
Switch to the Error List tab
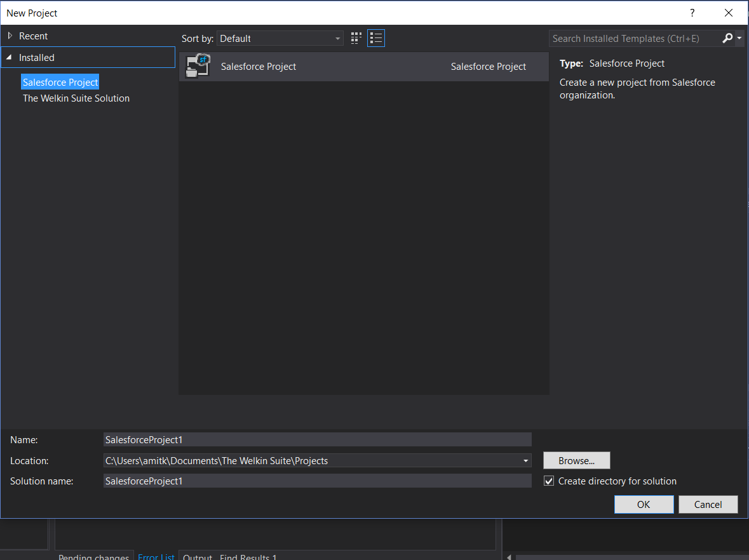point(156,557)
